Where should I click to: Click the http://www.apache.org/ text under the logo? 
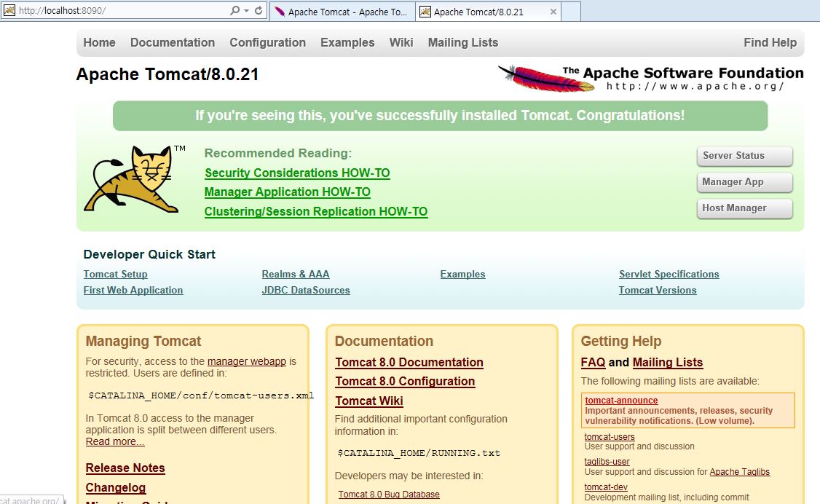695,86
